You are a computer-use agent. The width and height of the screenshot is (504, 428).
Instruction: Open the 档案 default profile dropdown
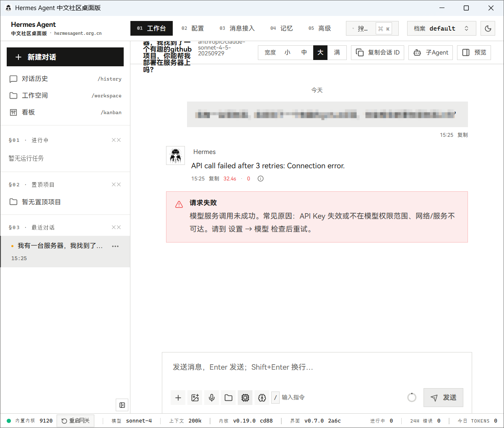442,29
